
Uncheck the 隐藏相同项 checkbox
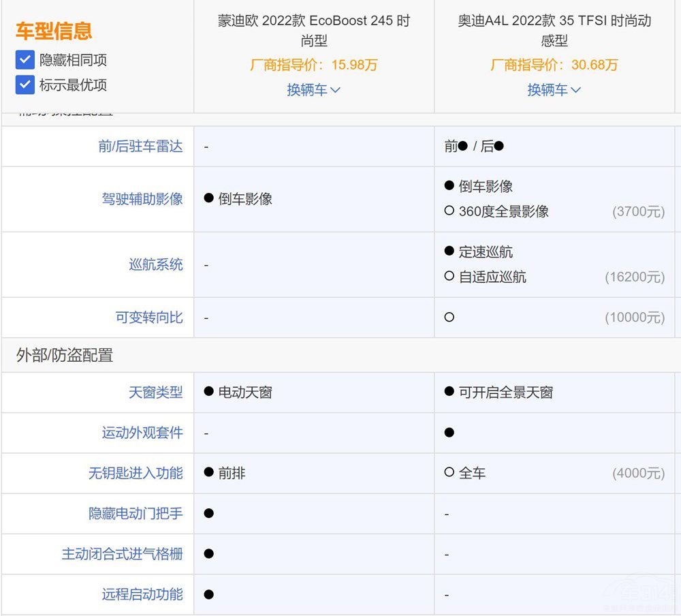25,60
